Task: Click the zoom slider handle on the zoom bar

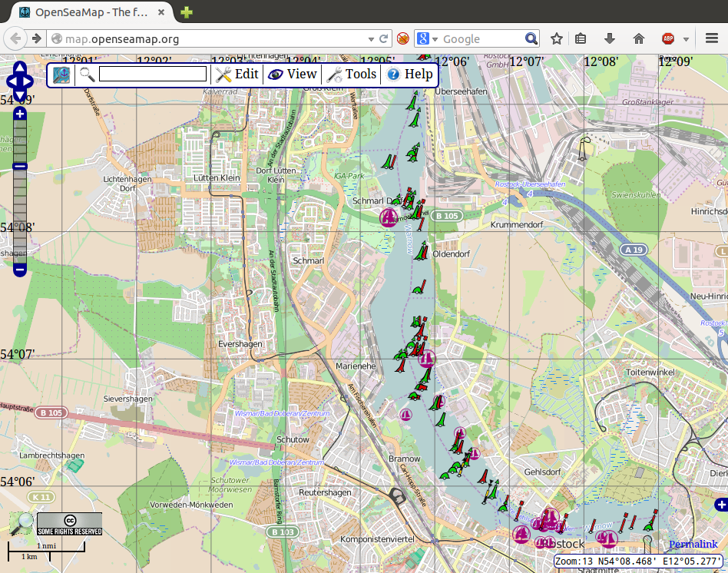Action: click(x=19, y=166)
